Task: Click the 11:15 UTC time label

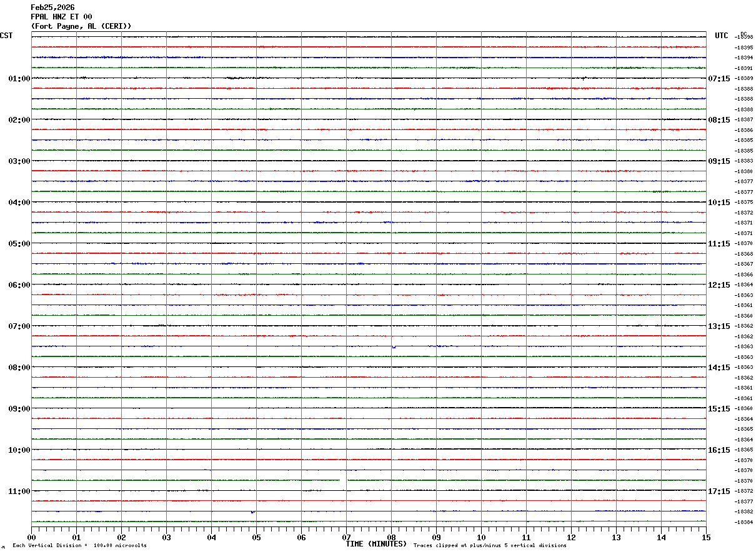Action: (x=719, y=244)
